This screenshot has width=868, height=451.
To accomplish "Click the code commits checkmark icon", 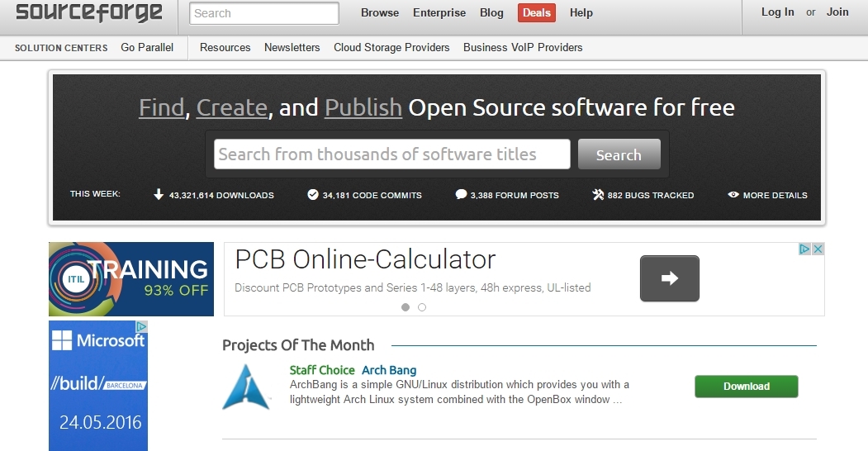I will 313,194.
